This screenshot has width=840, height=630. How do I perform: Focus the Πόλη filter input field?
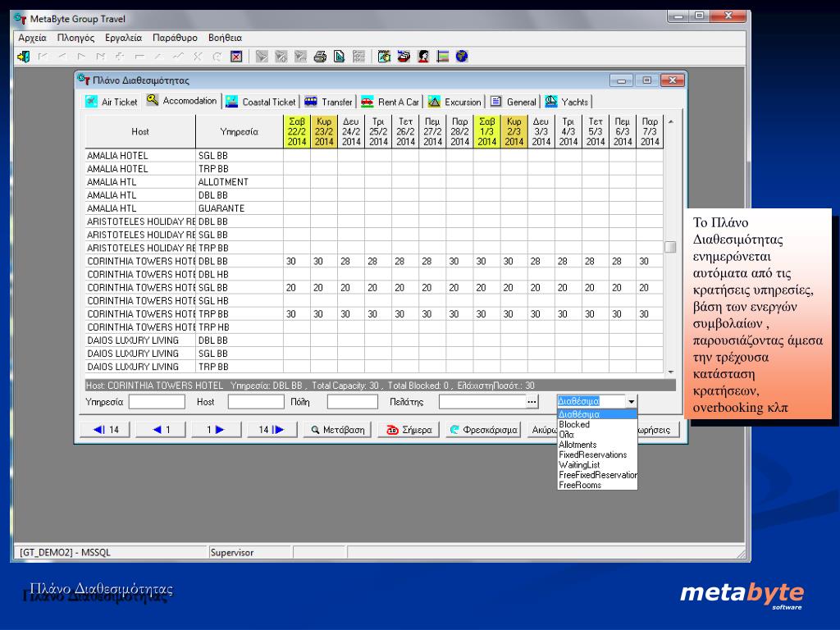click(x=353, y=402)
